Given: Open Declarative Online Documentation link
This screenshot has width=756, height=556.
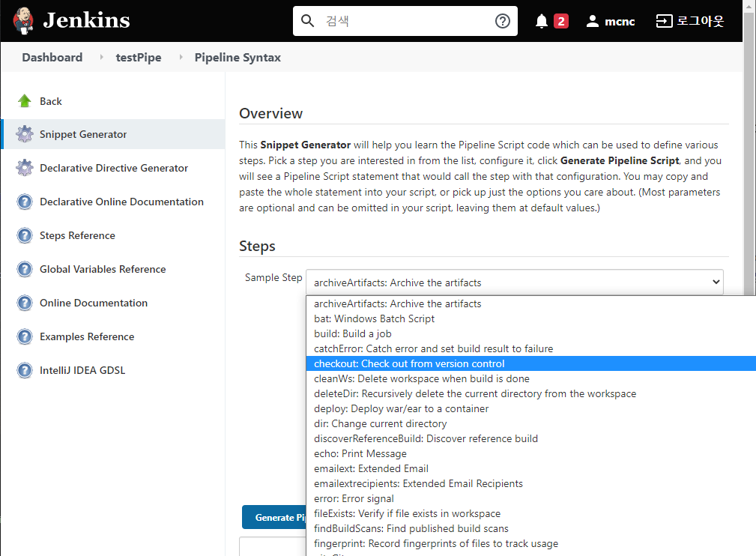Looking at the screenshot, I should coord(121,202).
